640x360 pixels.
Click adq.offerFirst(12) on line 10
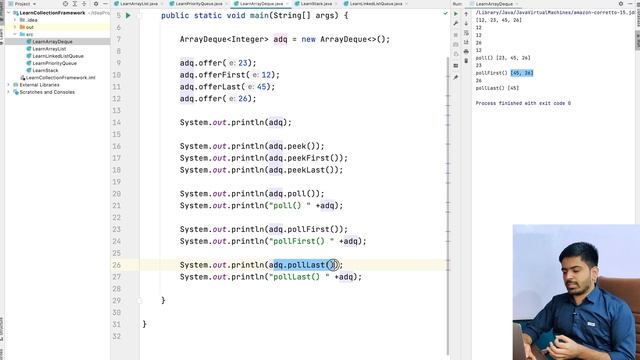pyautogui.click(x=229, y=75)
